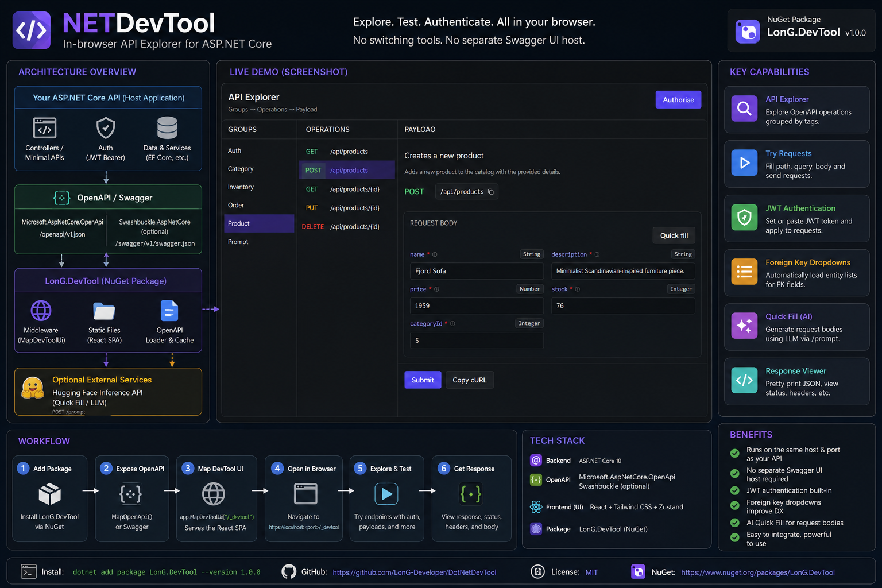Select the PUT /api/products/{id} operation
The image size is (882, 588).
(347, 208)
